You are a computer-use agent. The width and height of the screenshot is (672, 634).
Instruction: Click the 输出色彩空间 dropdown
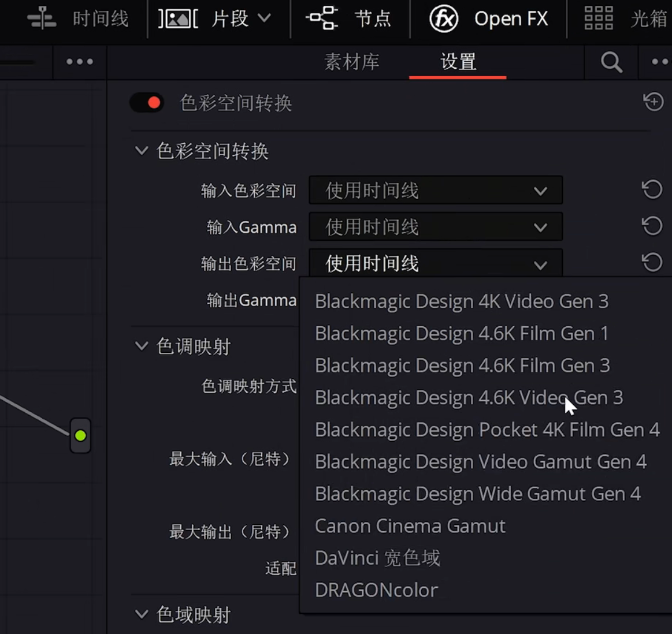click(436, 262)
